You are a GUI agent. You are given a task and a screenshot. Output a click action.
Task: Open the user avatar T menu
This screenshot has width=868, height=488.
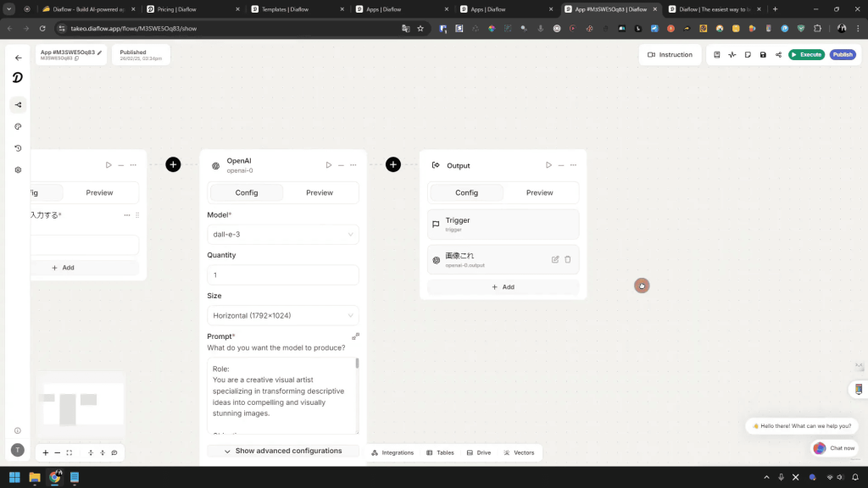[18, 450]
